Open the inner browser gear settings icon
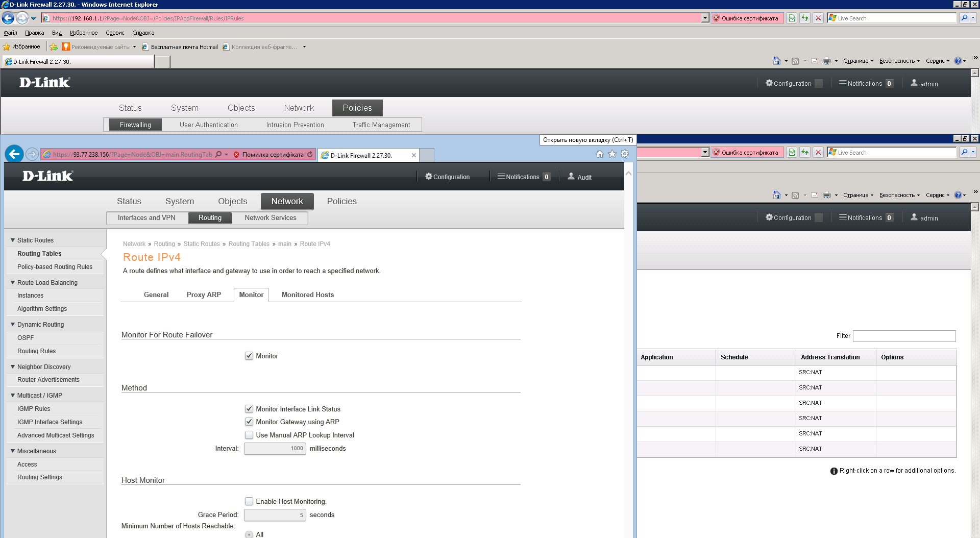980x538 pixels. (x=625, y=154)
